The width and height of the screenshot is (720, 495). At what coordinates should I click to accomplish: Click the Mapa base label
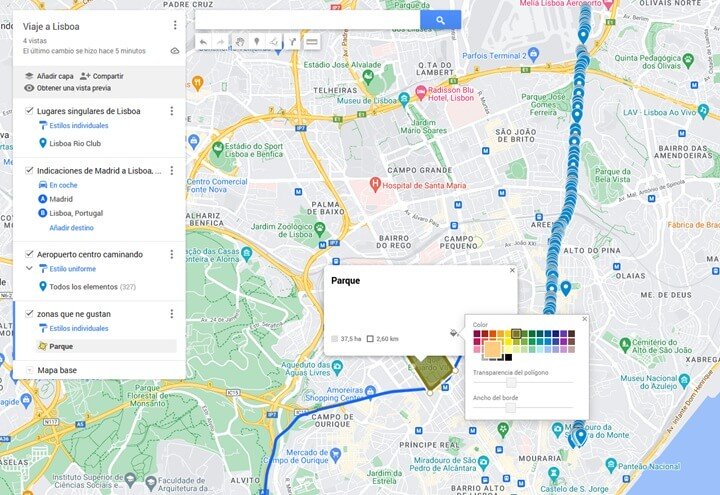click(57, 370)
